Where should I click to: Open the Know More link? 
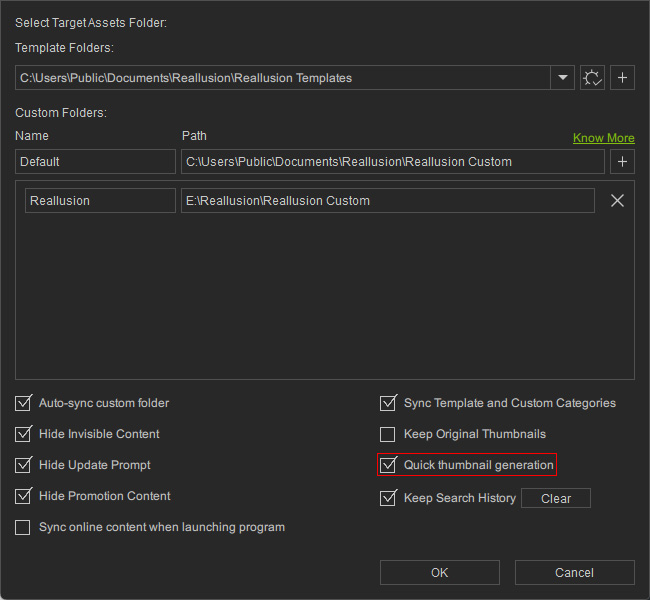tap(604, 138)
